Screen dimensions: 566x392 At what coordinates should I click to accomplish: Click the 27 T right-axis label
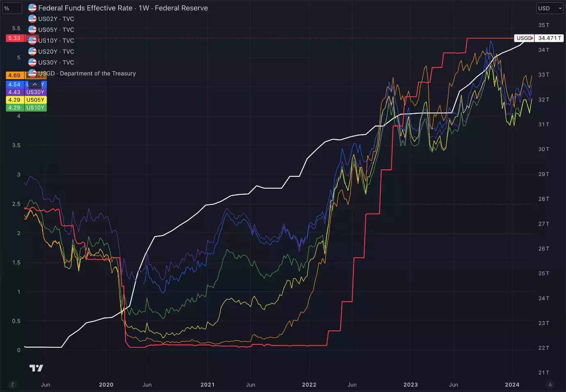coord(544,224)
